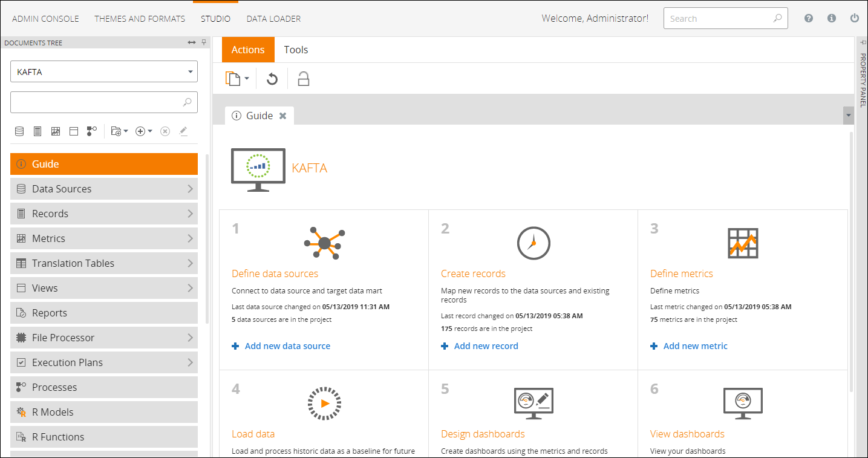This screenshot has height=458, width=868.
Task: Click the processes filter icon in tree toolbar
Action: [91, 131]
